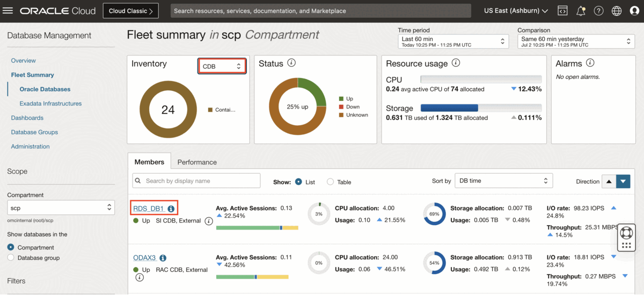This screenshot has width=644, height=295.
Task: Open the Cloud Shell developer tools icon
Action: point(562,11)
